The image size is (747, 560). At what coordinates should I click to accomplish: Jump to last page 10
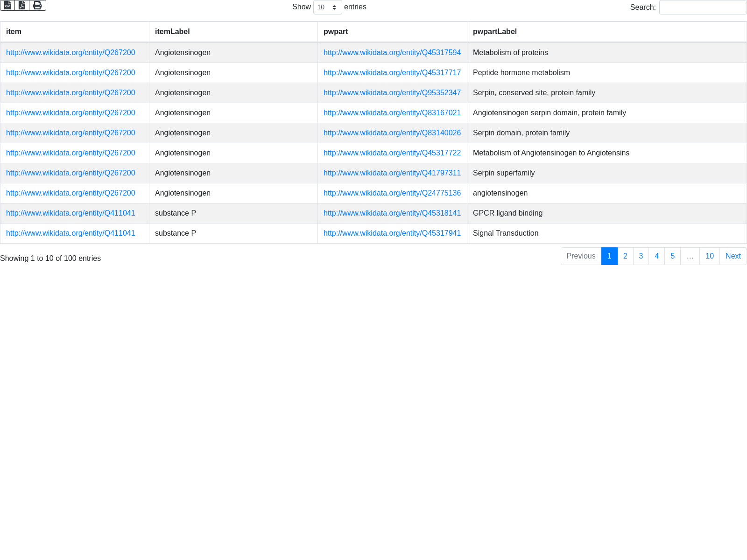[x=709, y=256]
